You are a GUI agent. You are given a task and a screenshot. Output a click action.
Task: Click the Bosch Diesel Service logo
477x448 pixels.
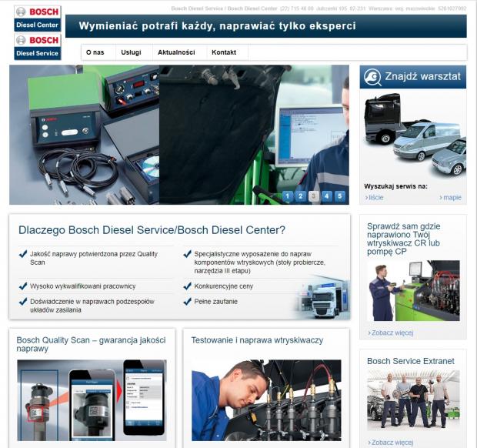point(38,46)
